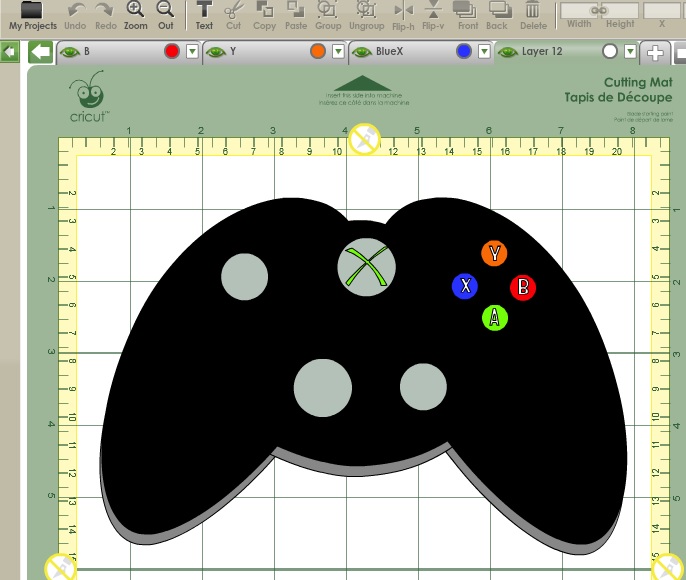
Task: Expand layer B dropdown arrow
Action: click(192, 52)
